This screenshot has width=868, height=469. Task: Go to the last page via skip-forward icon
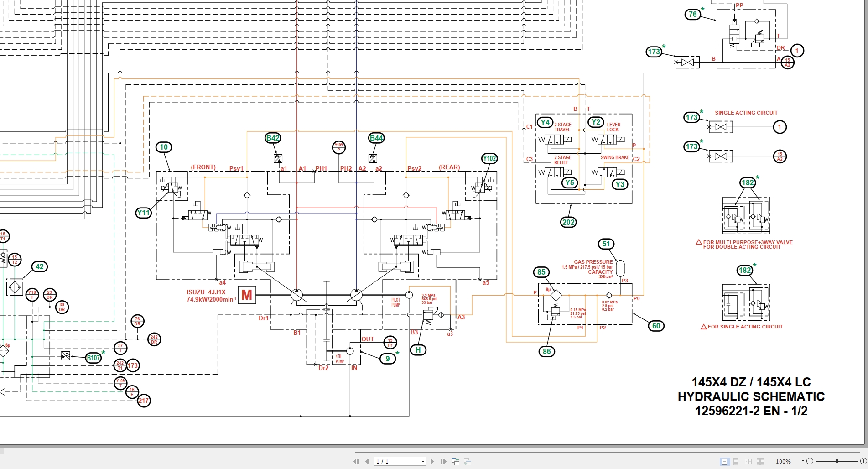[x=443, y=461]
